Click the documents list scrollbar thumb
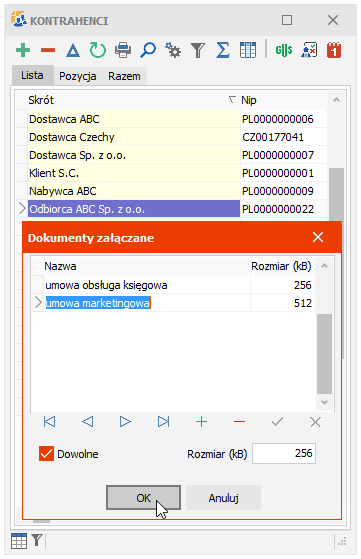The height and width of the screenshot is (559, 361). click(x=324, y=354)
